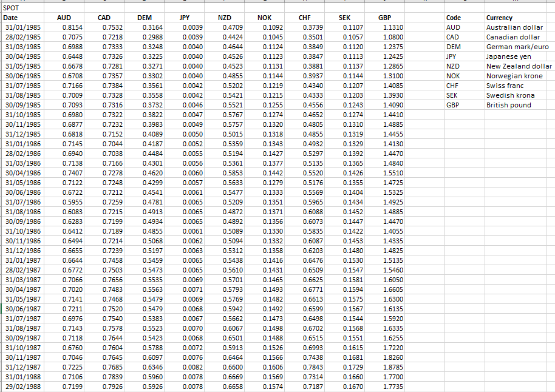555x392 pixels.
Task: Select the date cell 31/01/1986
Action: click(22, 144)
